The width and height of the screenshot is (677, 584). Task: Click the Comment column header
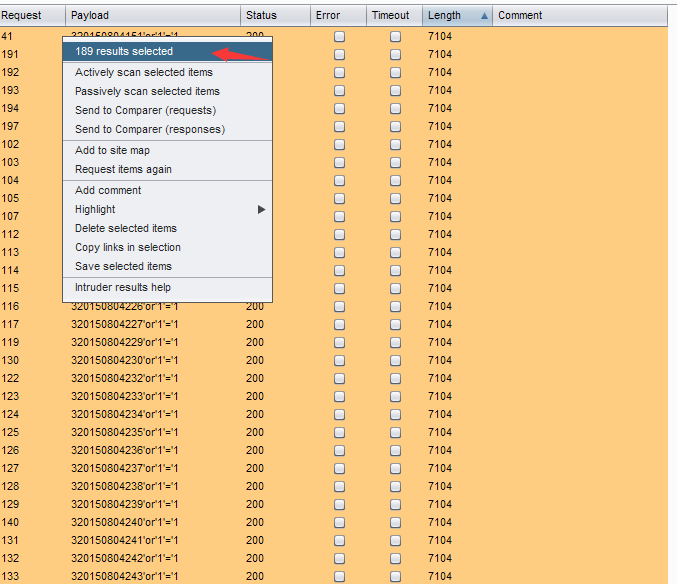click(580, 16)
